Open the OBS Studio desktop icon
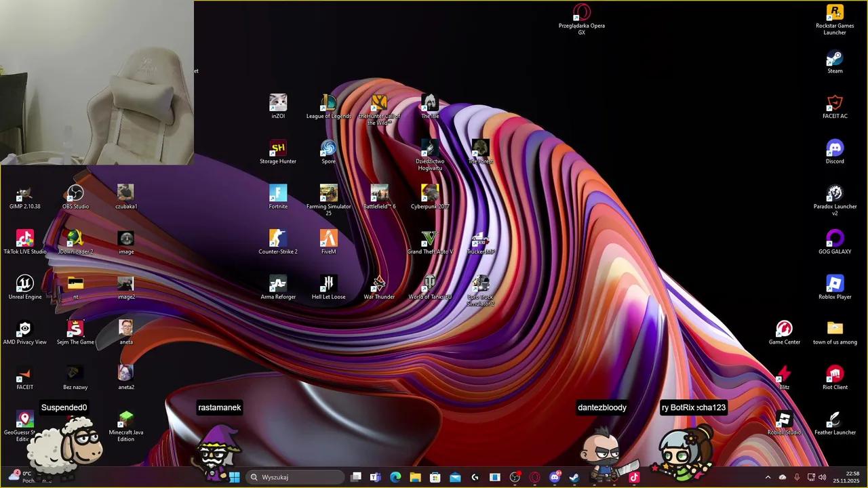The width and height of the screenshot is (868, 488). click(x=75, y=197)
